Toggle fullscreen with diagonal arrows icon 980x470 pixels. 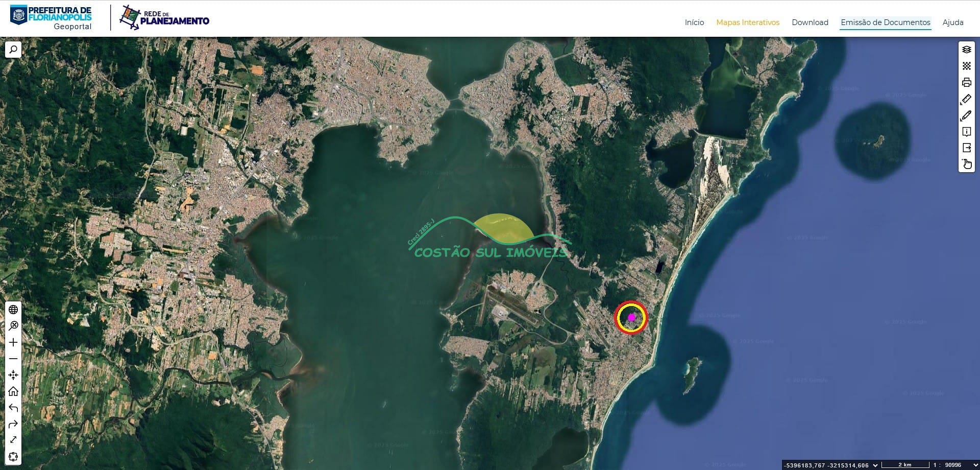click(x=13, y=440)
